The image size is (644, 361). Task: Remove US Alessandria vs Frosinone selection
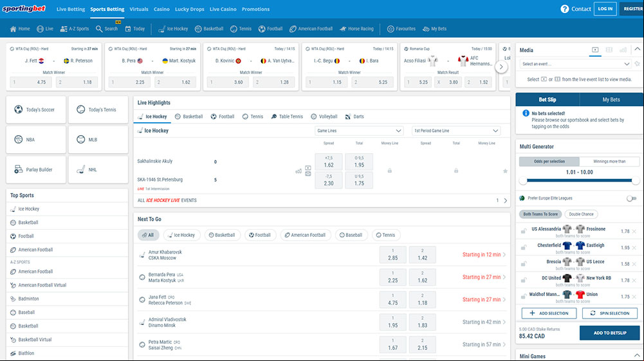[x=634, y=231]
